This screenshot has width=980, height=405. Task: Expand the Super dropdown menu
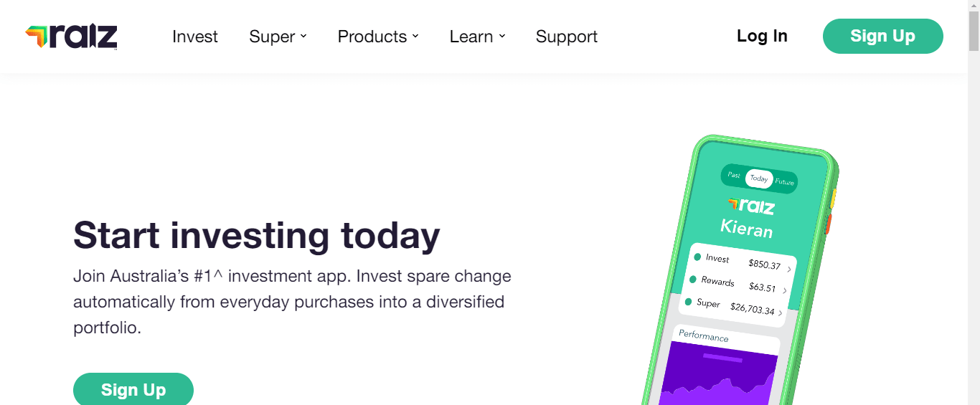[x=278, y=37]
